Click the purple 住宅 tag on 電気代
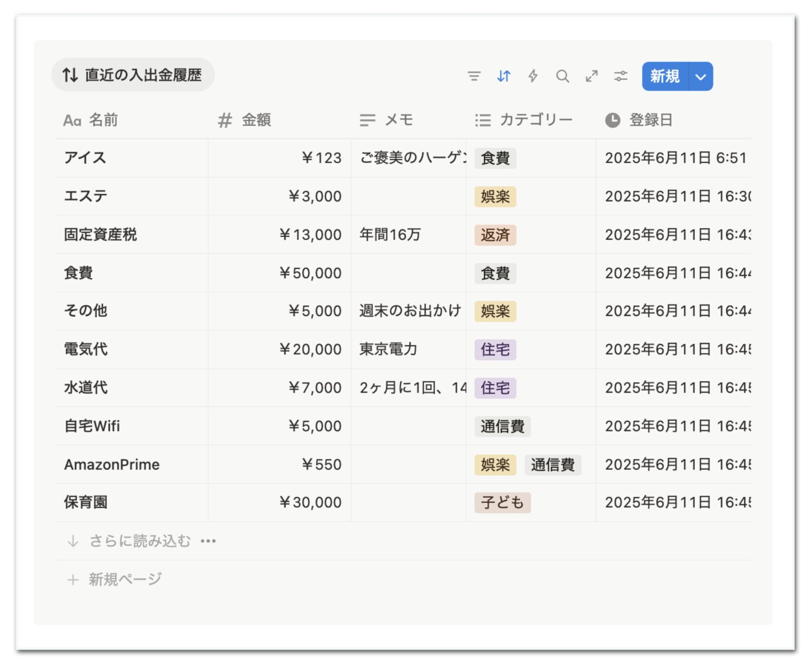 (x=495, y=350)
